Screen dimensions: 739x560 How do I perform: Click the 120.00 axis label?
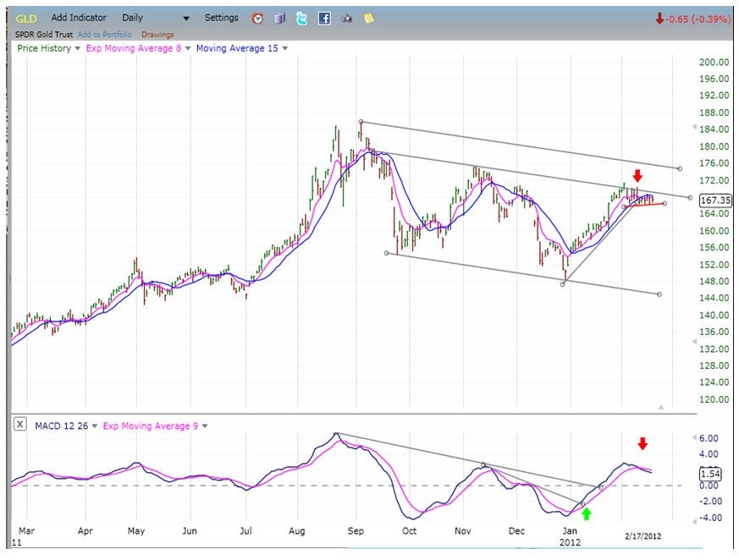(x=714, y=399)
